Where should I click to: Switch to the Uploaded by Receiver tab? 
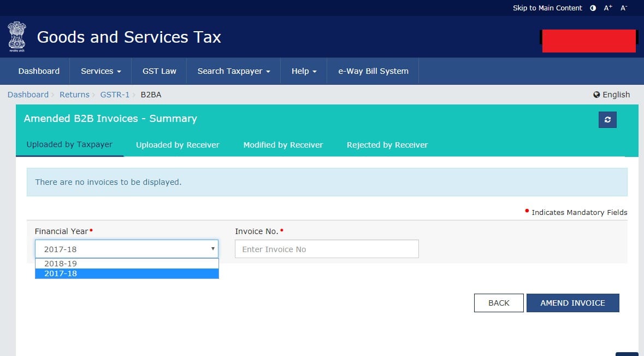click(177, 144)
